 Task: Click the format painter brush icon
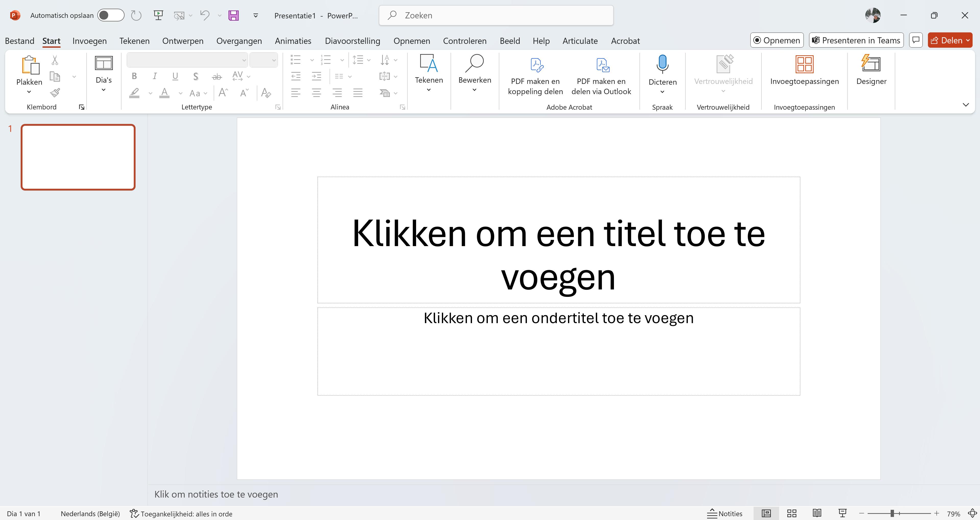55,93
